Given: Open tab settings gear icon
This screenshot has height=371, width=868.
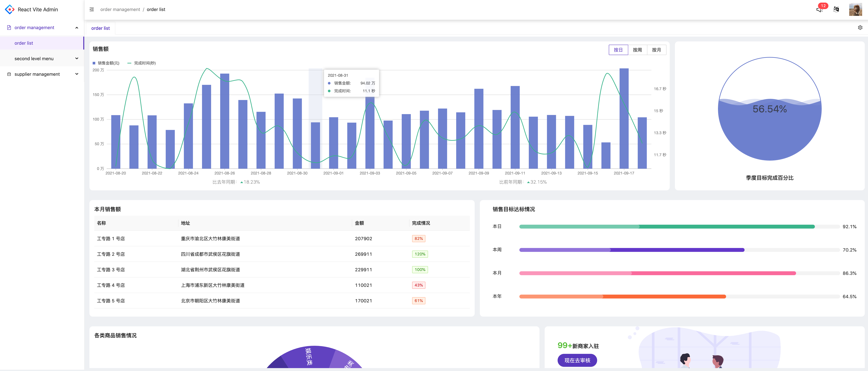Looking at the screenshot, I should click(x=860, y=28).
